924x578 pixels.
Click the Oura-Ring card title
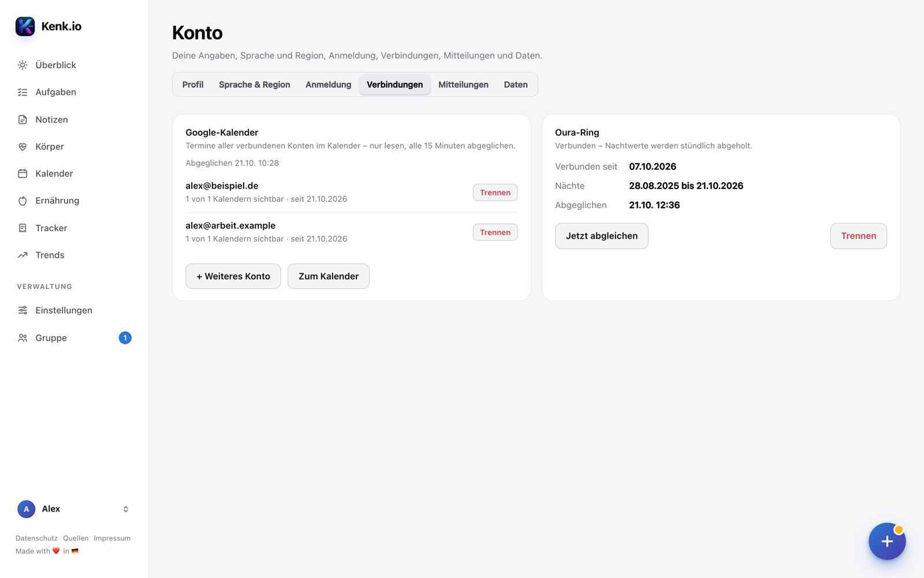point(577,132)
